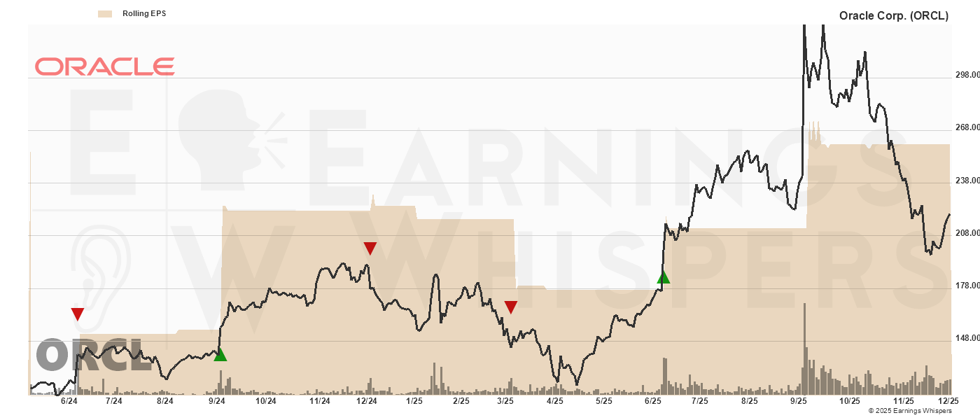This screenshot has width=980, height=420.
Task: Click the 6/24 date axis label
Action: point(69,401)
